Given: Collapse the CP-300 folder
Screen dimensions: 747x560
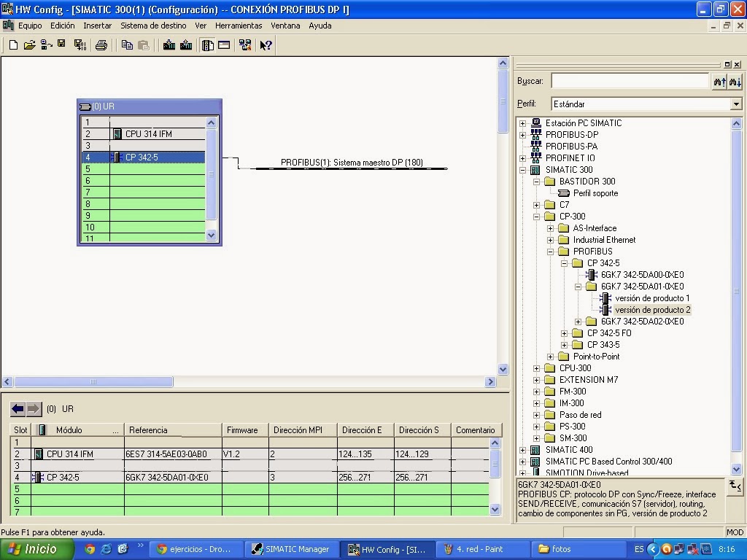Looking at the screenshot, I should [x=536, y=217].
